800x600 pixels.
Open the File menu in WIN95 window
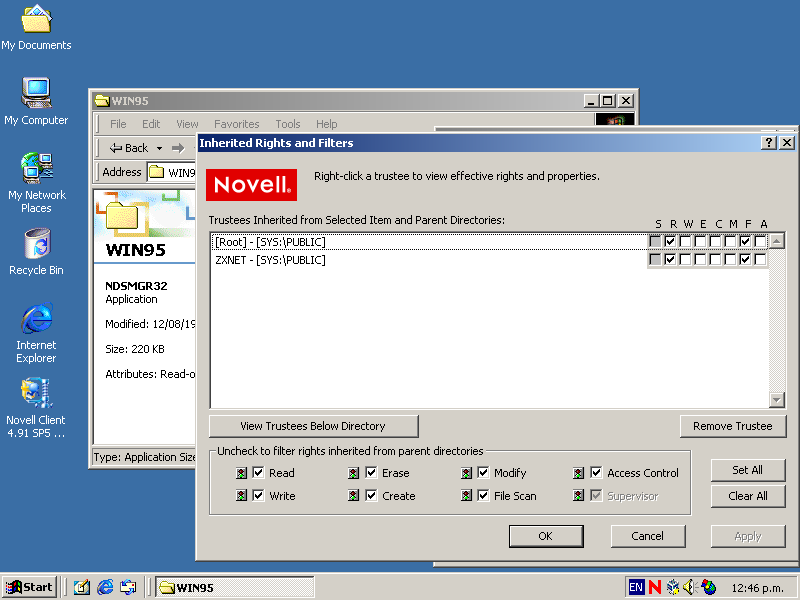[x=118, y=124]
